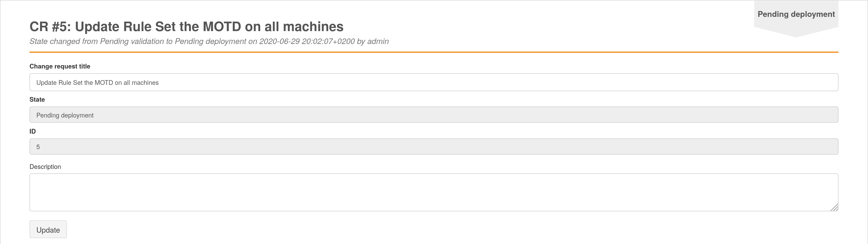Place cursor after "machines" in title input
The height and width of the screenshot is (244, 868).
click(159, 82)
